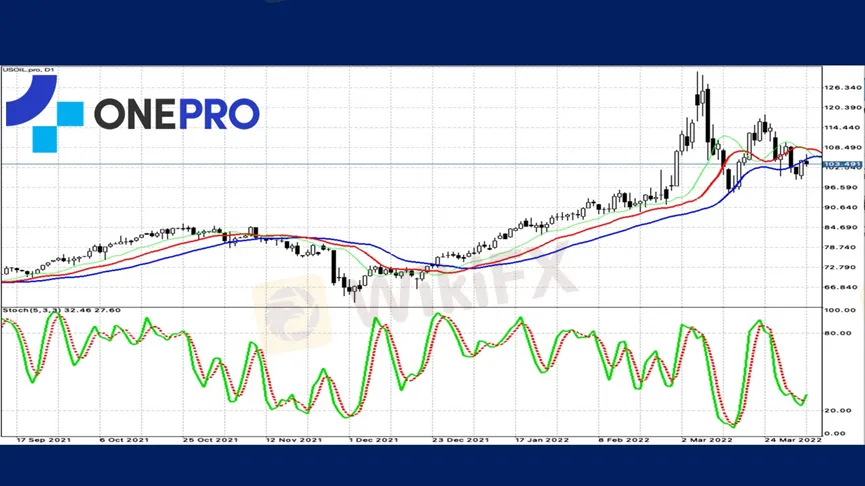Screen dimensions: 865x486
Task: Click the 17 Sep 2021 date label
Action: pos(44,440)
